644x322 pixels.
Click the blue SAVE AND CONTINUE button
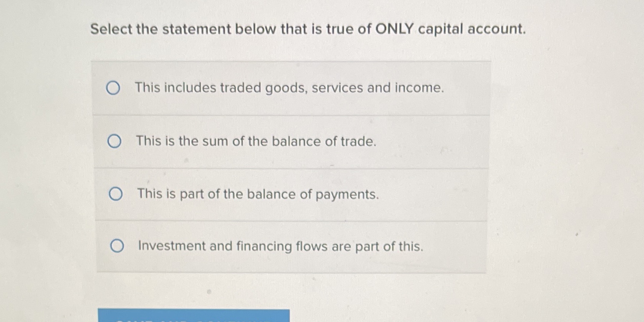tap(194, 318)
